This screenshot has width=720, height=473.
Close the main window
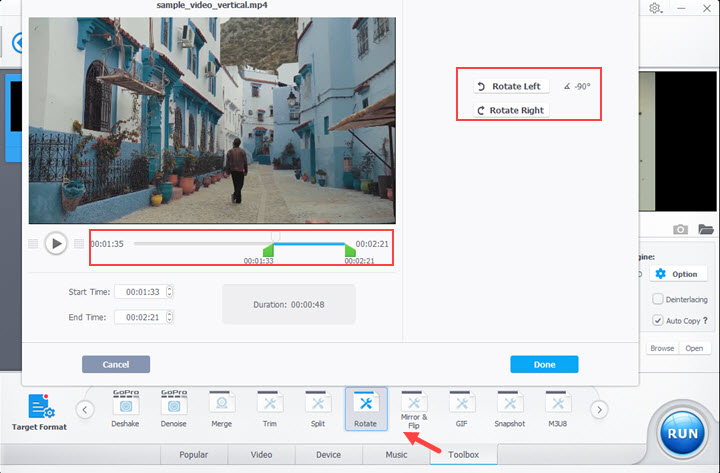coord(707,8)
